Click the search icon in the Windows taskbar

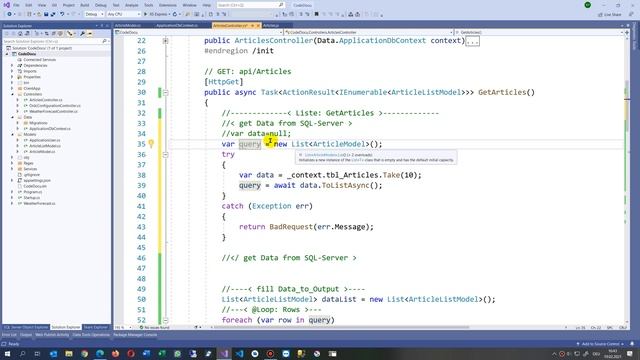(22, 353)
